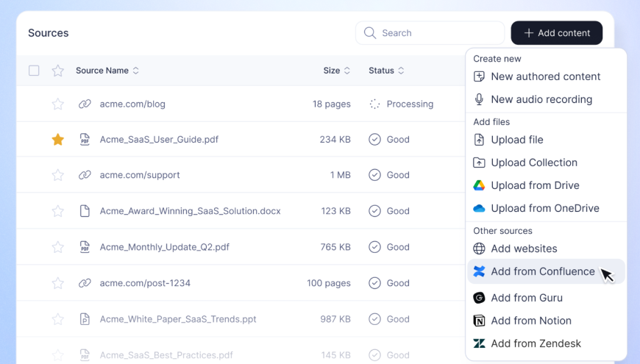The image size is (640, 364).
Task: Click the link icon beside acme.com/post-1234
Action: [x=85, y=283]
